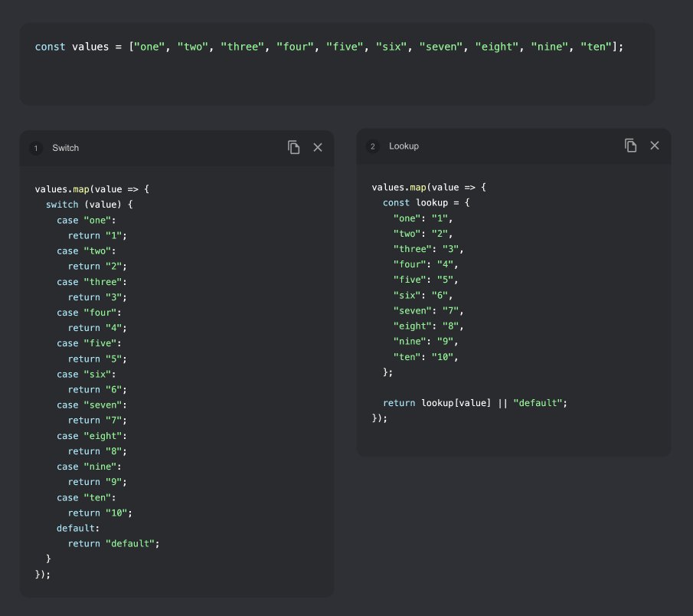Image resolution: width=693 pixels, height=616 pixels.
Task: Click the 'return "6";' line
Action: 97,389
